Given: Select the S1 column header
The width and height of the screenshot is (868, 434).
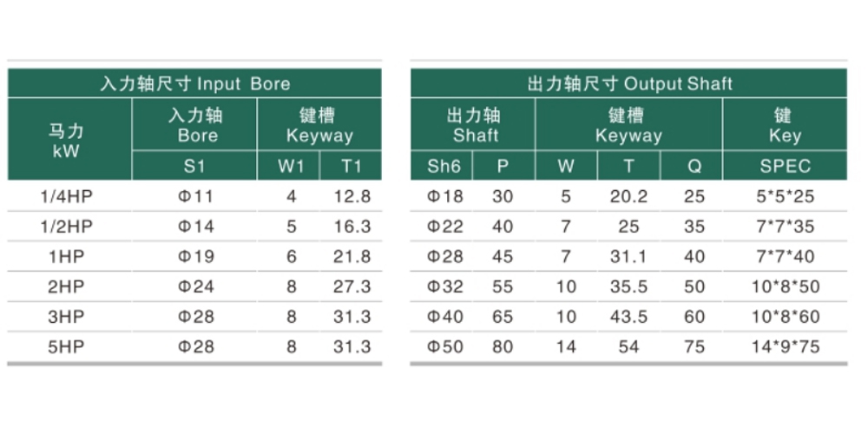Looking at the screenshot, I should (x=194, y=166).
